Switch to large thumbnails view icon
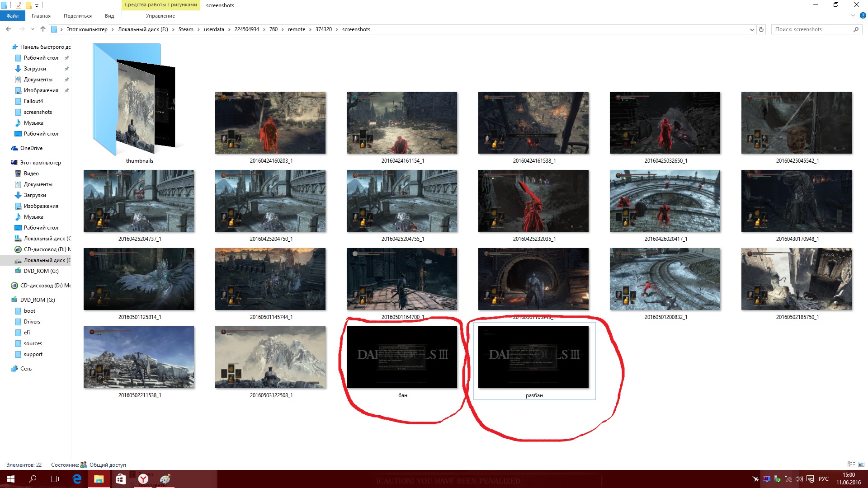 (x=861, y=465)
